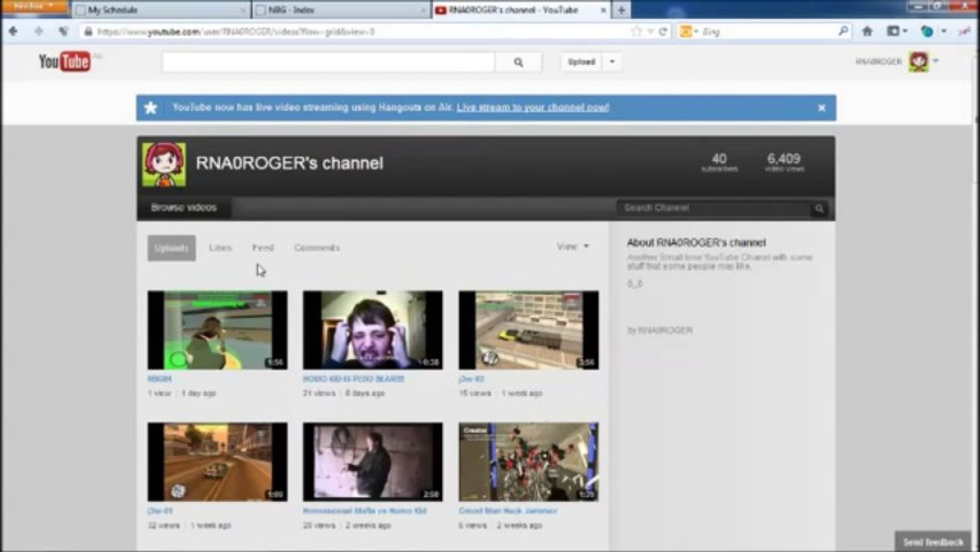Switch to the Comments tab
This screenshot has height=552, width=980.
(316, 248)
